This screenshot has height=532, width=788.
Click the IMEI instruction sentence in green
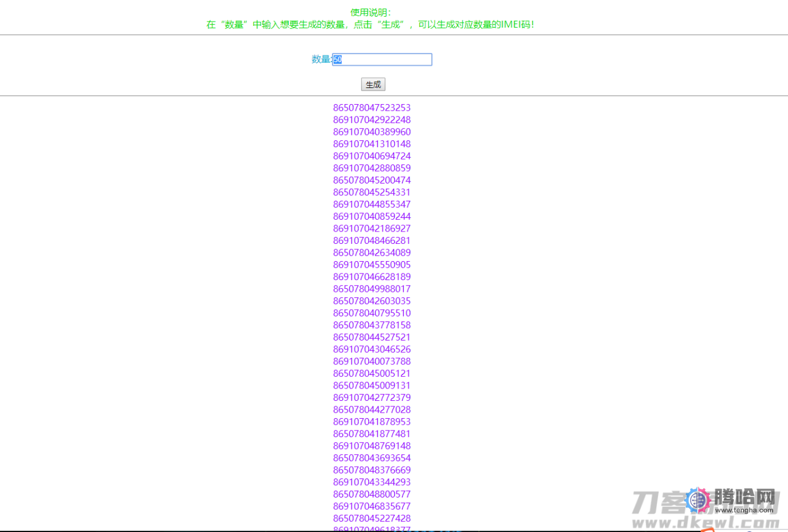point(370,25)
